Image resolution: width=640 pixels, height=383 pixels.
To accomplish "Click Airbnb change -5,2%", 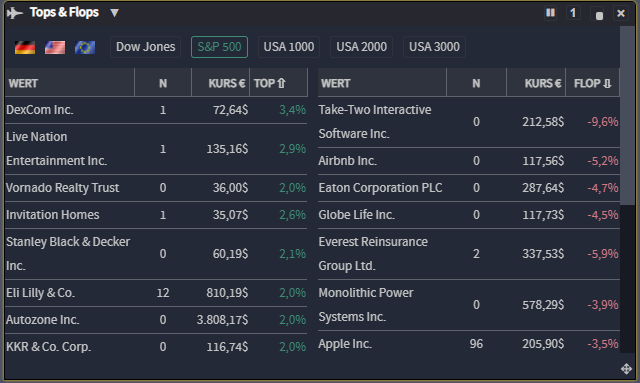I will pyautogui.click(x=602, y=161).
